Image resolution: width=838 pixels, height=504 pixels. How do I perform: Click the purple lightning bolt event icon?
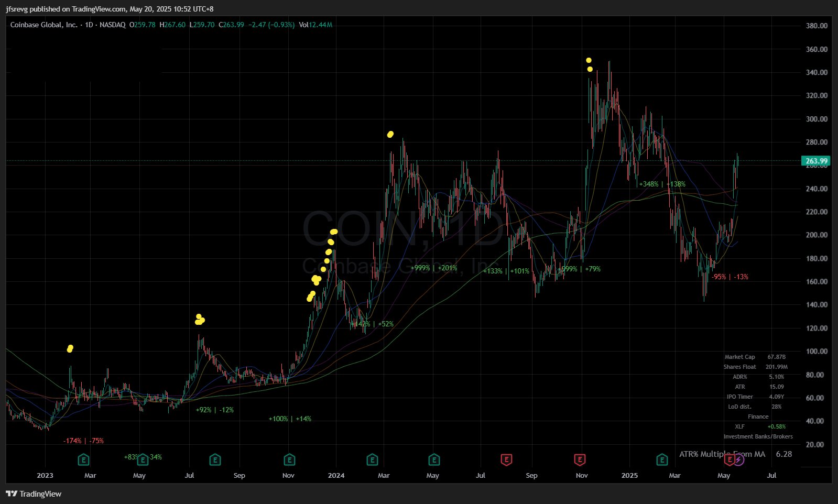point(738,460)
